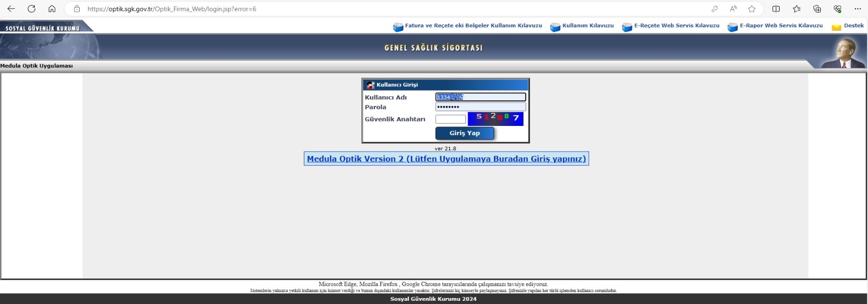Viewport: 868px width, 304px height.
Task: Focus the Kullanıcı Adı input field
Action: pos(480,97)
